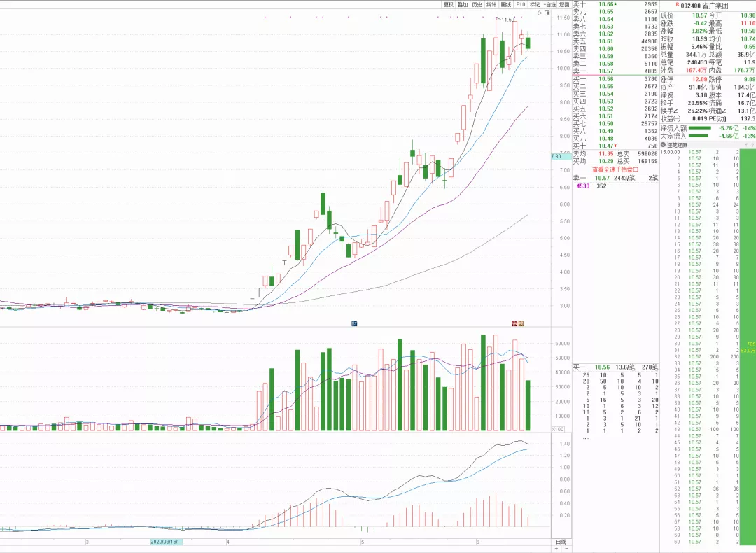This screenshot has width=756, height=553.
Task: Click the 大宗流入 green bar
Action: click(699, 136)
